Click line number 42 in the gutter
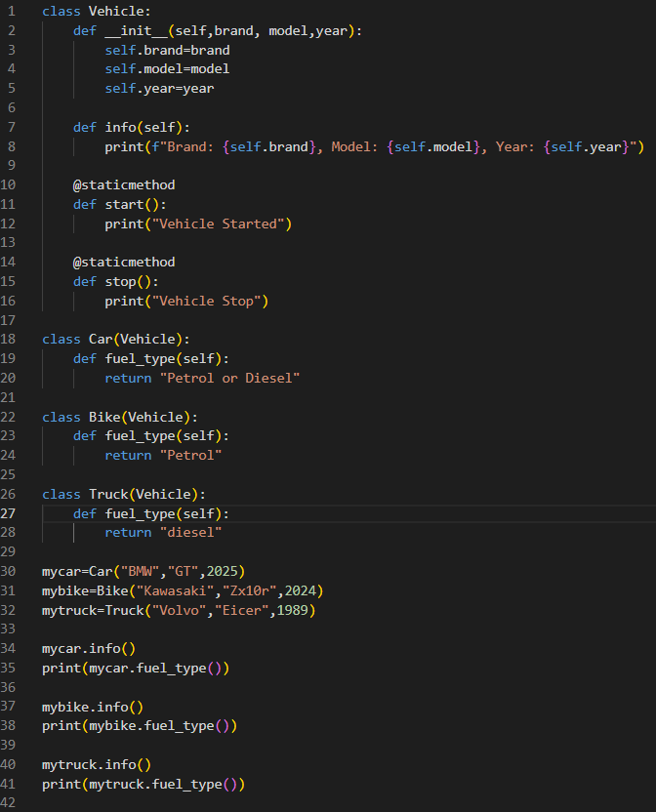Screen dimensions: 656x812 coord(8,802)
